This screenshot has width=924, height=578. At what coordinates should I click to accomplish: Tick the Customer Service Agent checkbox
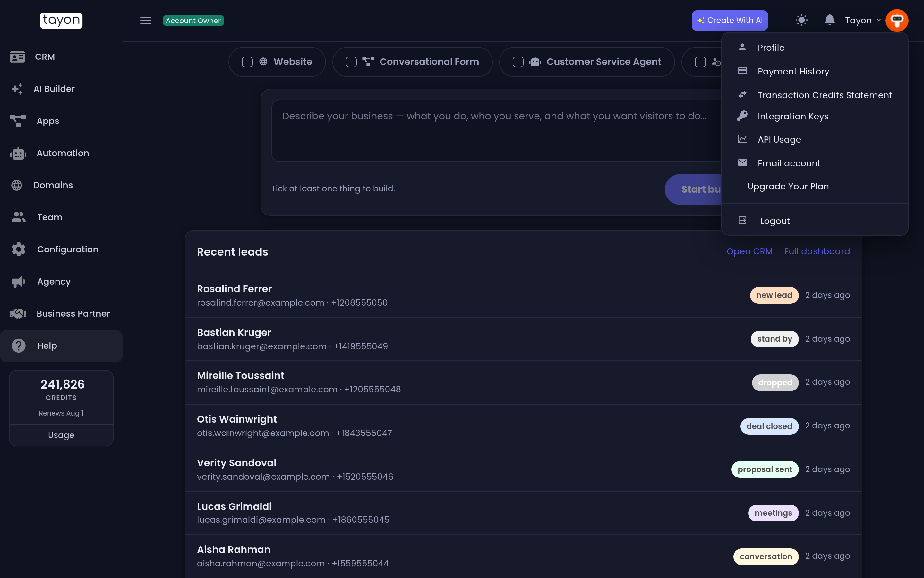(x=518, y=62)
